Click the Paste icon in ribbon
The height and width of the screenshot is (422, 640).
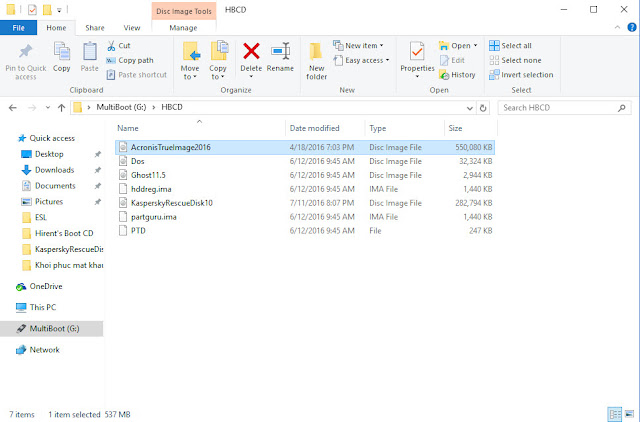[89, 51]
